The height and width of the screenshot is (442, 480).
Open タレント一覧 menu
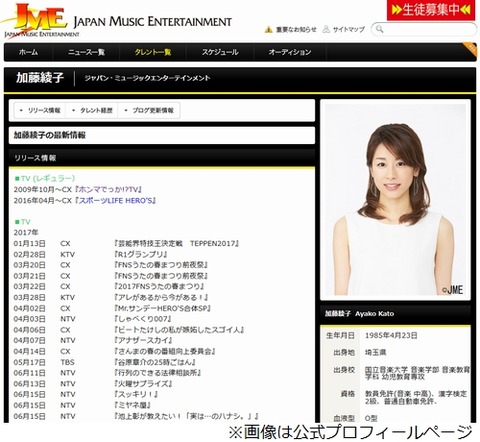tap(153, 52)
